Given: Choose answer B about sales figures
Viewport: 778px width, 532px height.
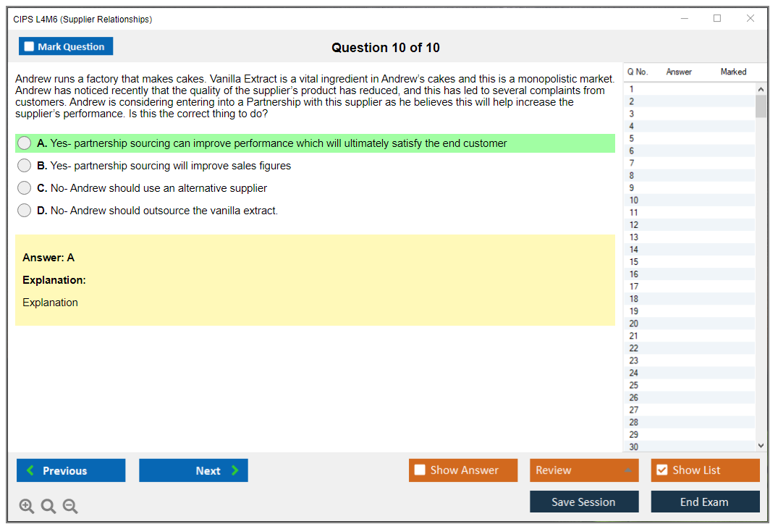Looking at the screenshot, I should tap(25, 166).
